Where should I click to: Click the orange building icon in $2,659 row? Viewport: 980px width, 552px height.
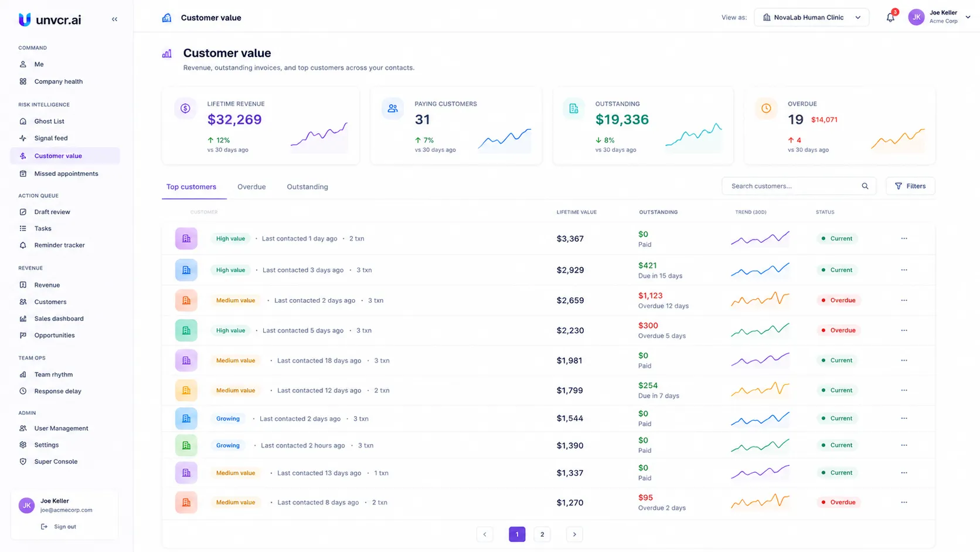pos(186,300)
